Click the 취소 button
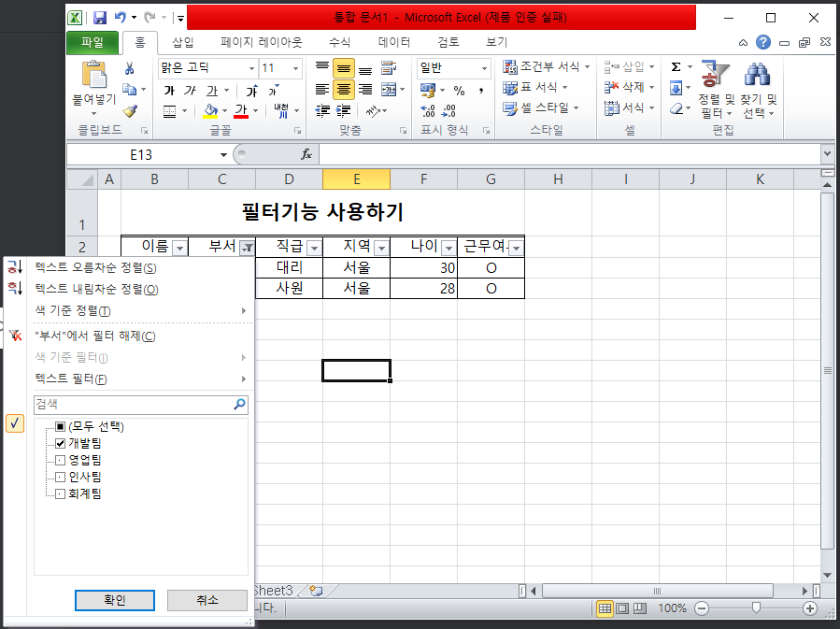 click(207, 600)
